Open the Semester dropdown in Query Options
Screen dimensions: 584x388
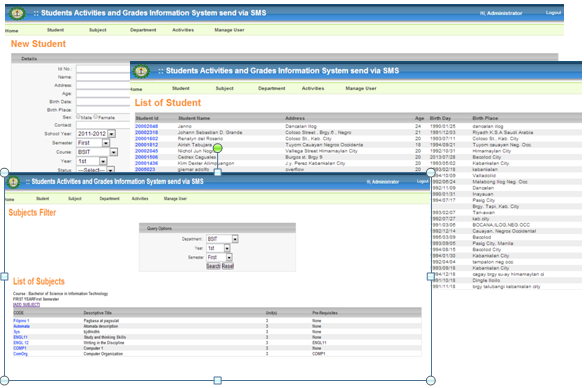(229, 257)
